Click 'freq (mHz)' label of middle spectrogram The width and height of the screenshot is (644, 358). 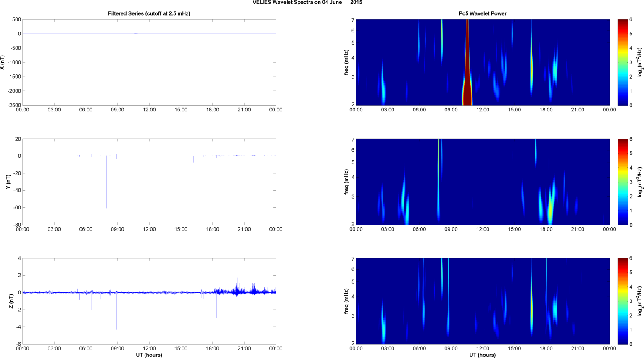pyautogui.click(x=346, y=182)
